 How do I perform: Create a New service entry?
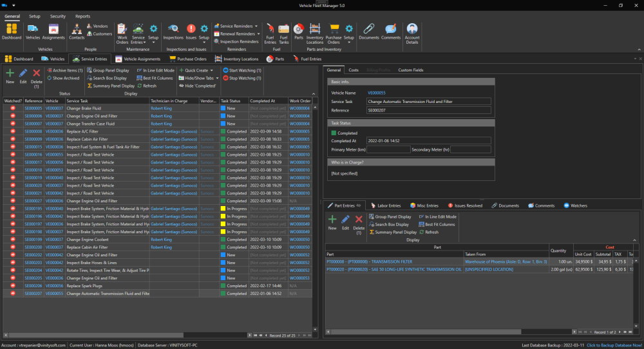point(10,77)
